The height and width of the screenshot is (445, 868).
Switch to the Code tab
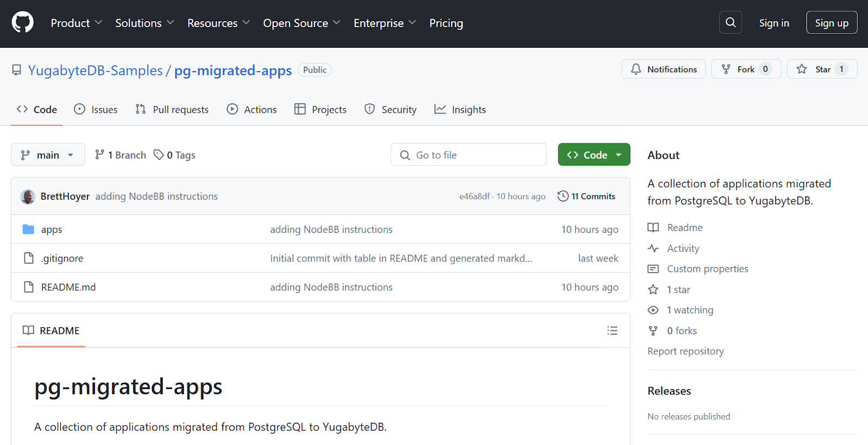[x=37, y=110]
